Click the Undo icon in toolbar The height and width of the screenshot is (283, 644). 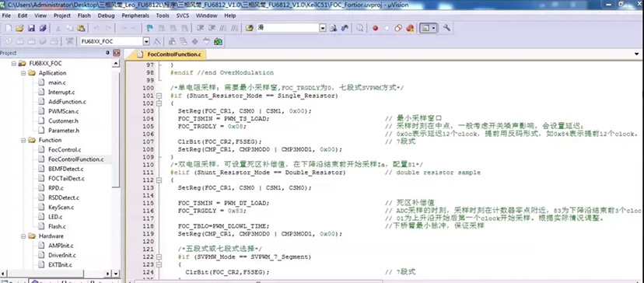pyautogui.click(x=97, y=28)
